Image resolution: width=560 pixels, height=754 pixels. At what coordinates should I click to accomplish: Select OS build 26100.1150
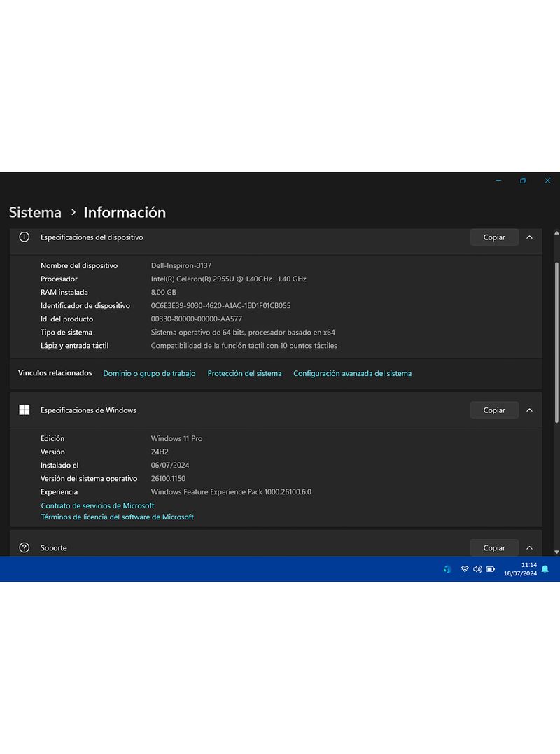[x=168, y=478]
